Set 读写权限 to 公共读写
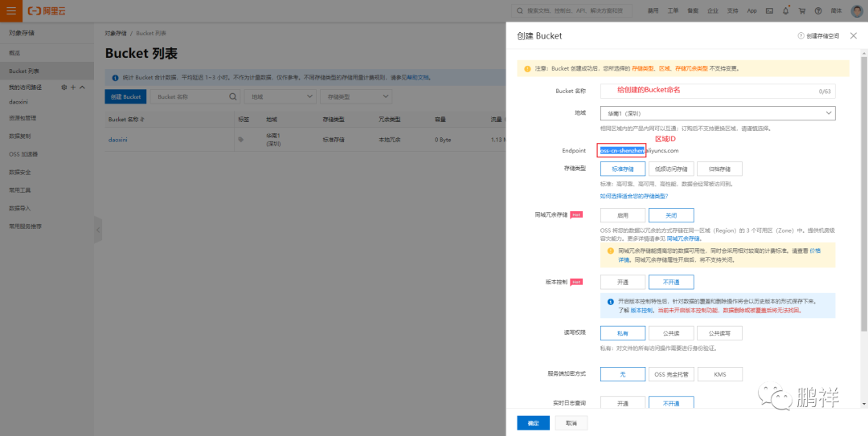 pyautogui.click(x=719, y=333)
